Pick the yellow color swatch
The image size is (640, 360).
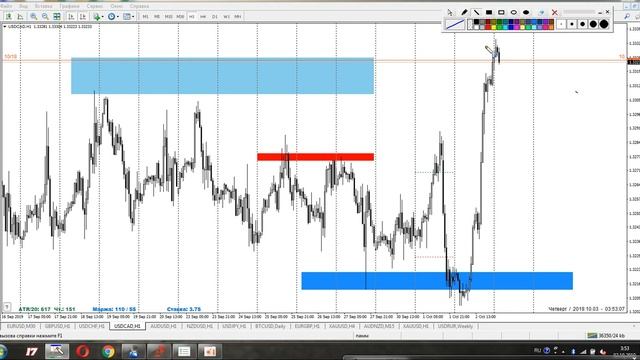(493, 27)
